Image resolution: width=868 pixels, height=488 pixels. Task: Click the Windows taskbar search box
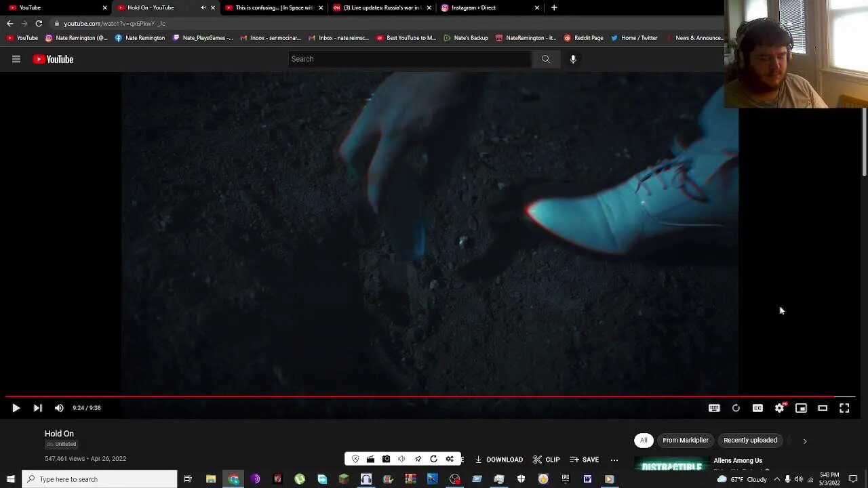[100, 479]
